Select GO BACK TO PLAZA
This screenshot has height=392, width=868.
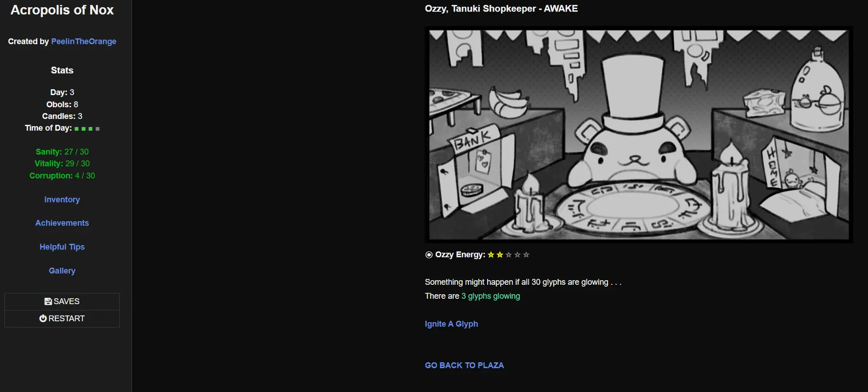(464, 365)
